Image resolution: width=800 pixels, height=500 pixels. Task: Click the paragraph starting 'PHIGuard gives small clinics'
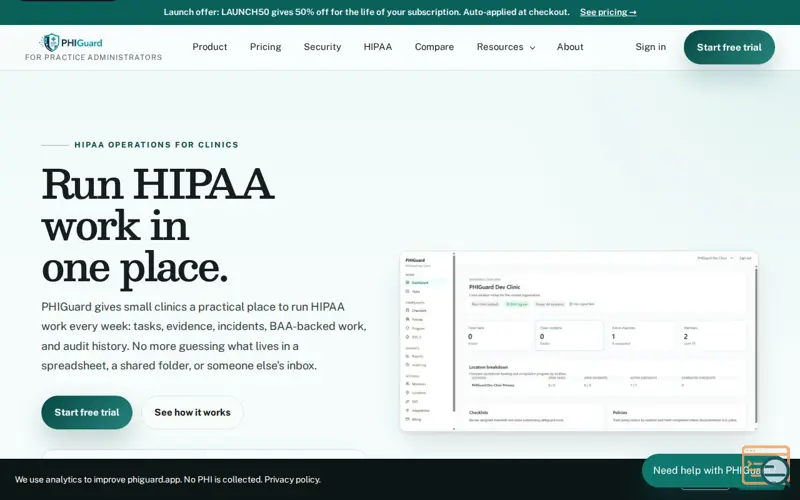(x=204, y=336)
